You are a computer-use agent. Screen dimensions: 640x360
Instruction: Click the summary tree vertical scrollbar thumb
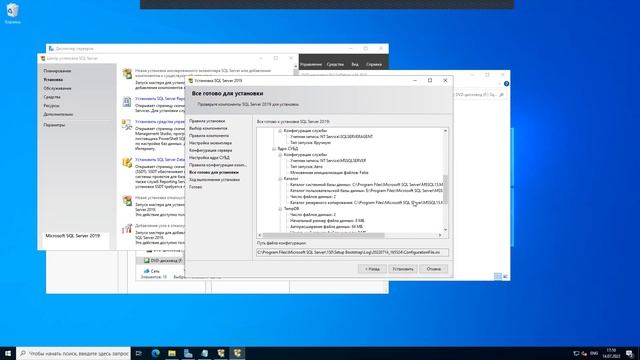click(445, 189)
